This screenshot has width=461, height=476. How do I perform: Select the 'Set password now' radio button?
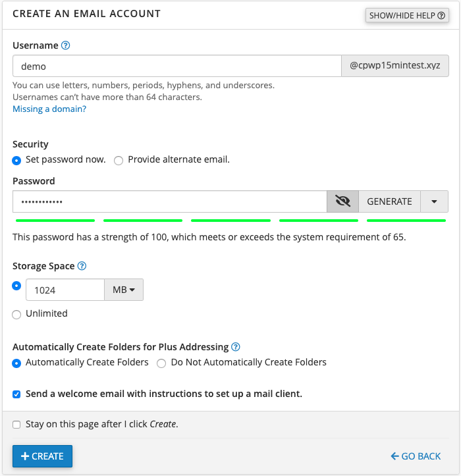click(17, 160)
